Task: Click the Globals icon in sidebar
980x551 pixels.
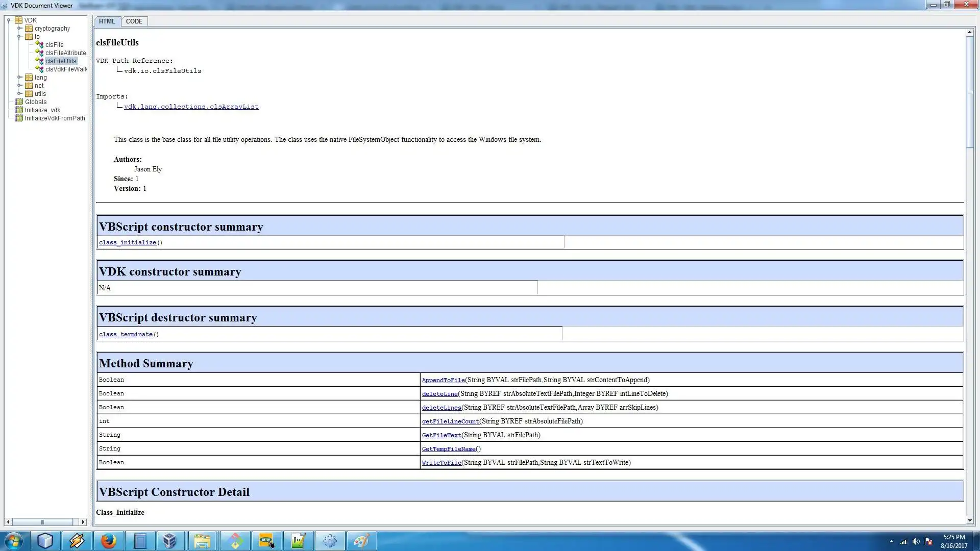Action: pyautogui.click(x=19, y=102)
